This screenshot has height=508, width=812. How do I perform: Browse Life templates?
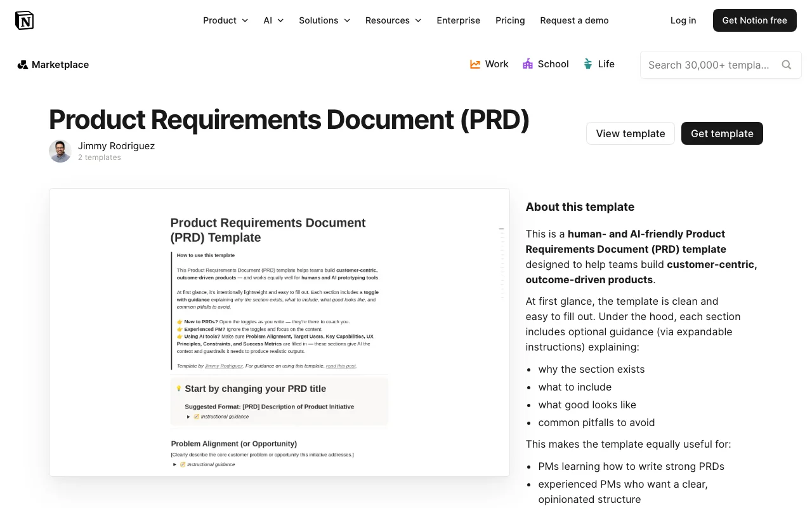coord(599,64)
